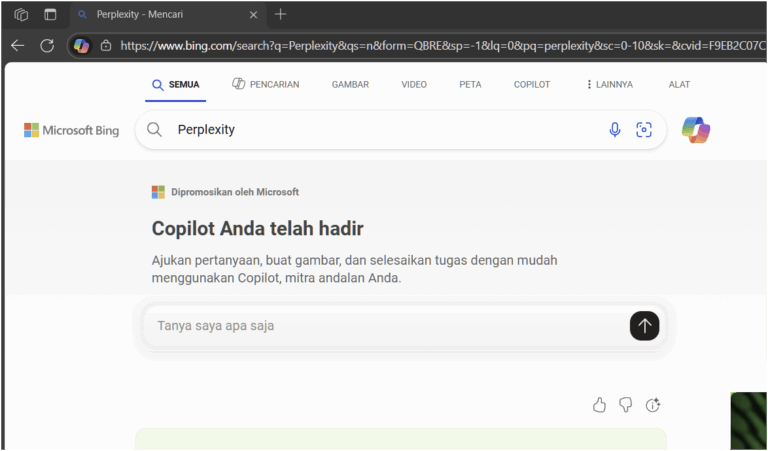
Task: Open the info sparkle icon beside the thumbs
Action: pyautogui.click(x=653, y=405)
